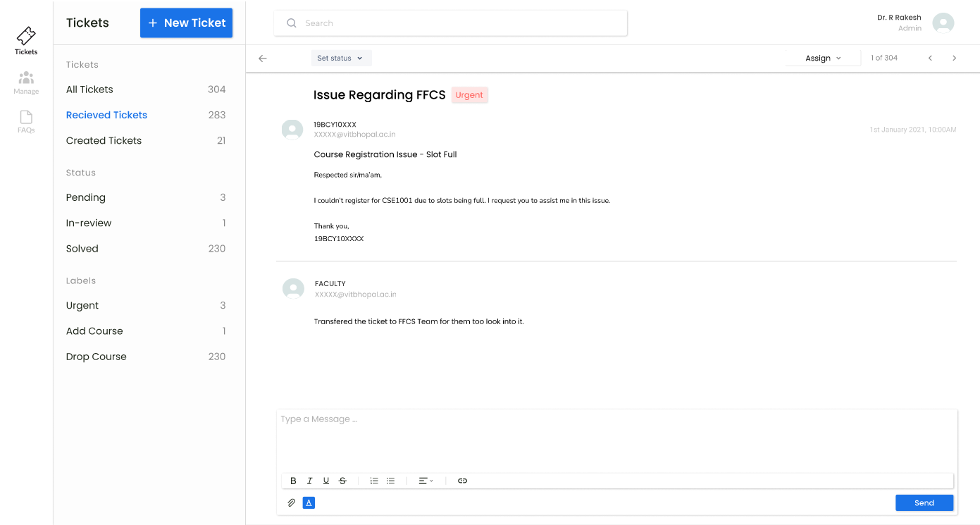Insert a hyperlink in the message
980x525 pixels.
coord(462,481)
